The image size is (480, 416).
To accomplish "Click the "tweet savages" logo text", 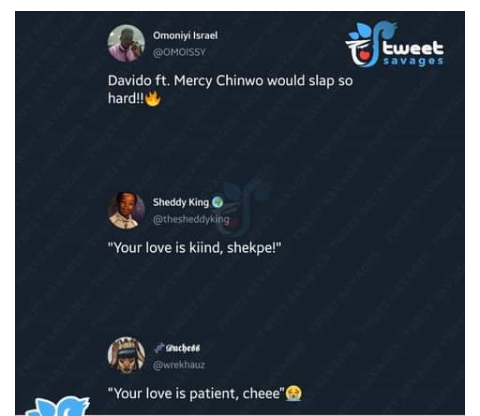I will click(x=413, y=53).
